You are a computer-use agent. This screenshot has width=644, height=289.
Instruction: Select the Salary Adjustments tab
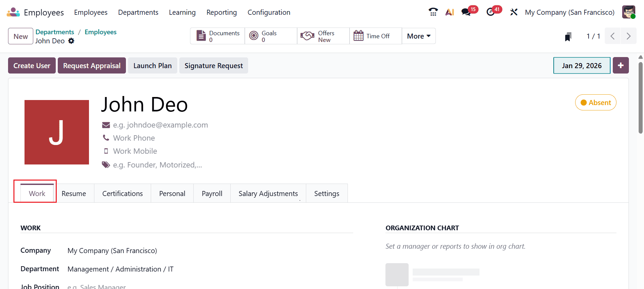(x=268, y=194)
